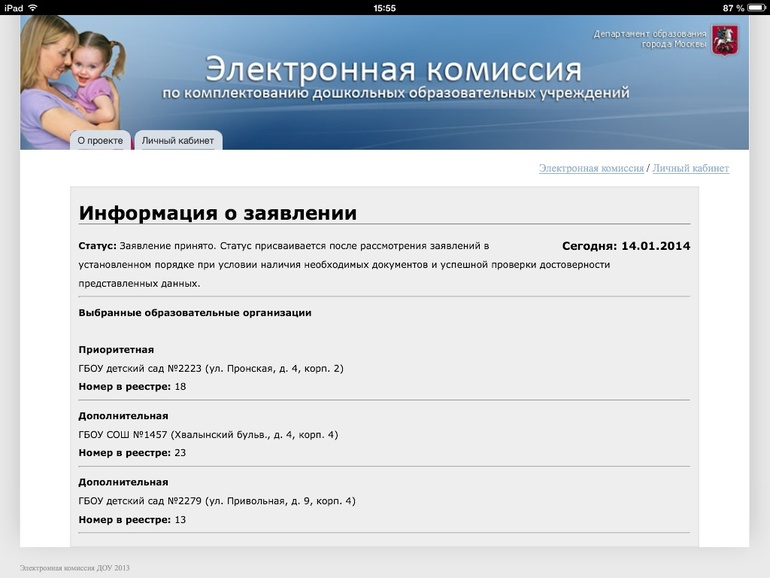Click the 'Сегодня: 14.01.2014' date
Screen dimensions: 770x578
coord(626,246)
